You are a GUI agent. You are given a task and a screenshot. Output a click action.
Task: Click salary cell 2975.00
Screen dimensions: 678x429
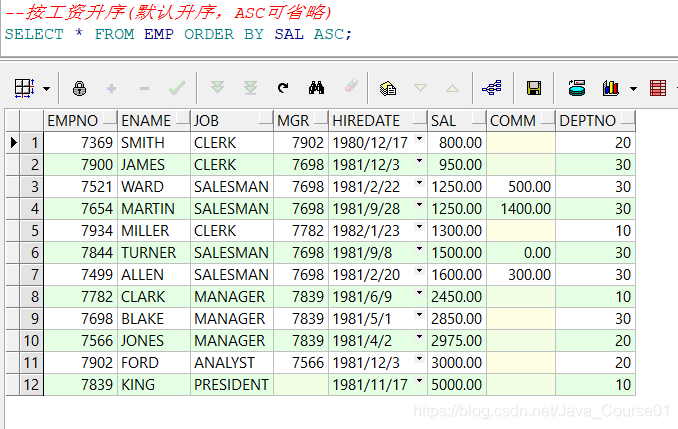click(x=457, y=340)
